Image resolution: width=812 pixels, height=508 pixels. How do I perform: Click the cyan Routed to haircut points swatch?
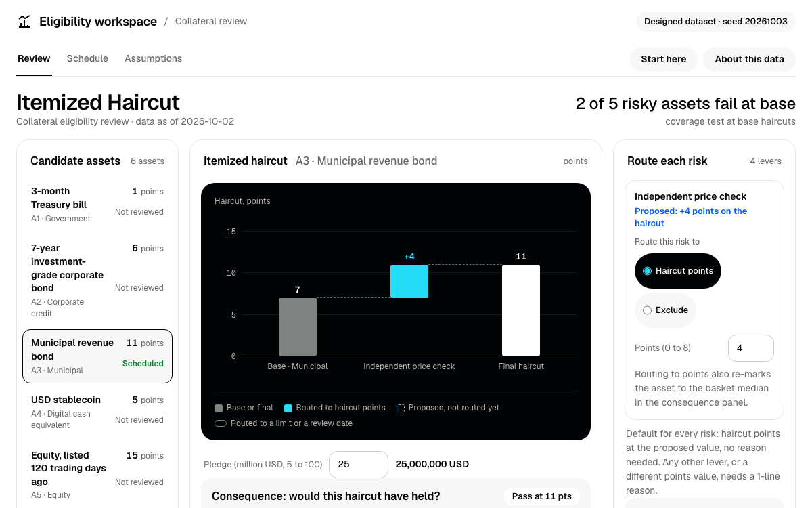click(288, 408)
